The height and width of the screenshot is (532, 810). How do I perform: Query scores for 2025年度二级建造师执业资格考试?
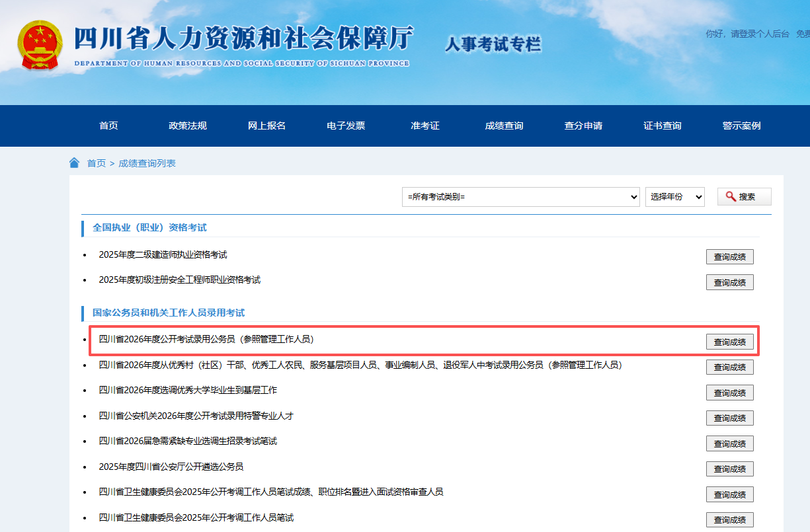[x=729, y=257]
